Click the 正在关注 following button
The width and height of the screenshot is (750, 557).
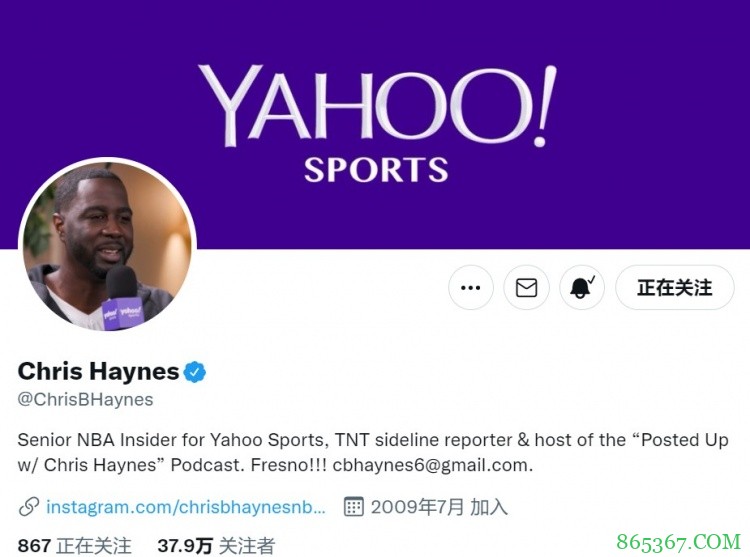(x=674, y=288)
